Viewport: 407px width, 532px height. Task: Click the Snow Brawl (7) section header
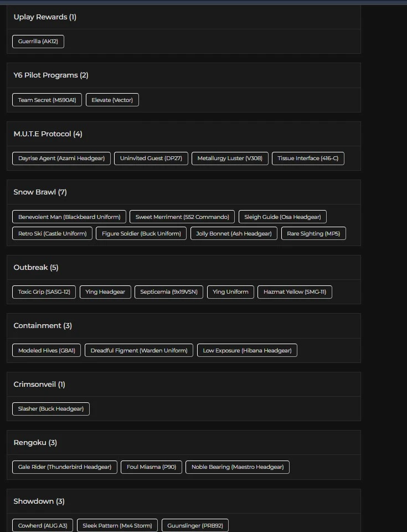40,192
